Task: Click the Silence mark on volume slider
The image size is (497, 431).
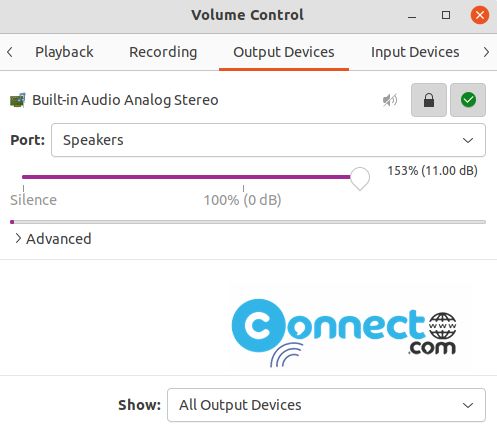Action: (33, 200)
